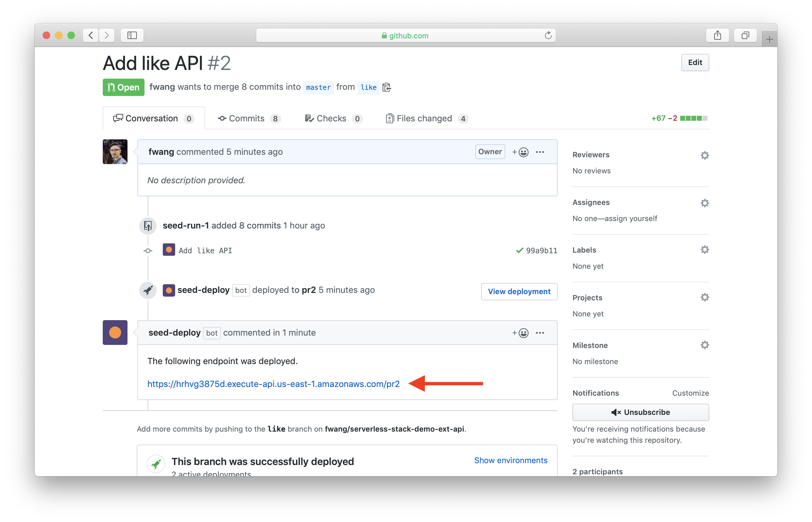Click Safari share icon
The width and height of the screenshot is (812, 522).
(717, 35)
